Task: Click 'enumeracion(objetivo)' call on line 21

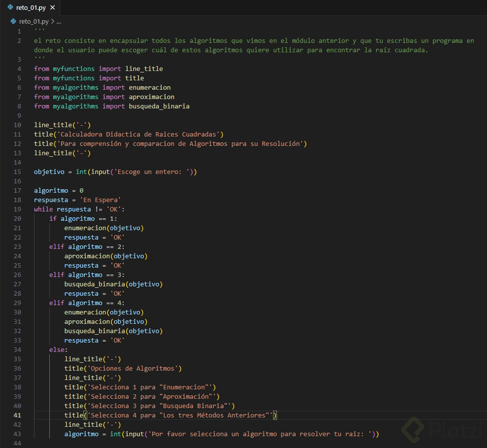Action: 104,228
